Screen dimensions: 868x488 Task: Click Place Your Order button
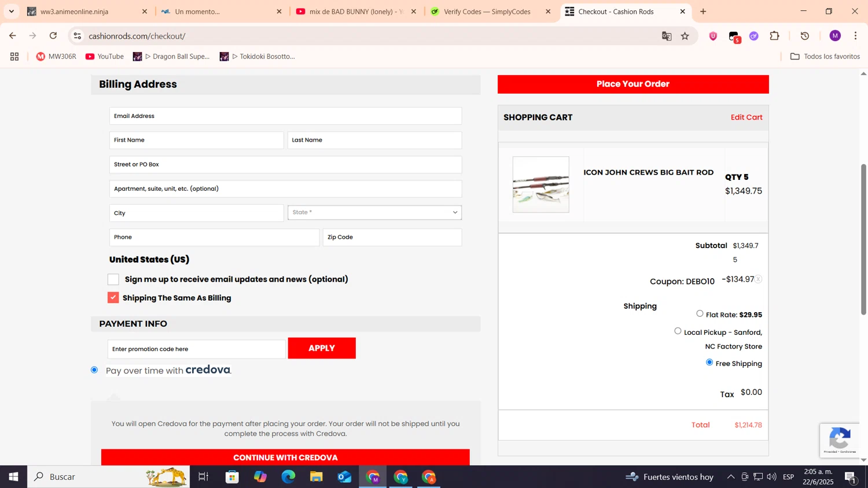coord(633,84)
